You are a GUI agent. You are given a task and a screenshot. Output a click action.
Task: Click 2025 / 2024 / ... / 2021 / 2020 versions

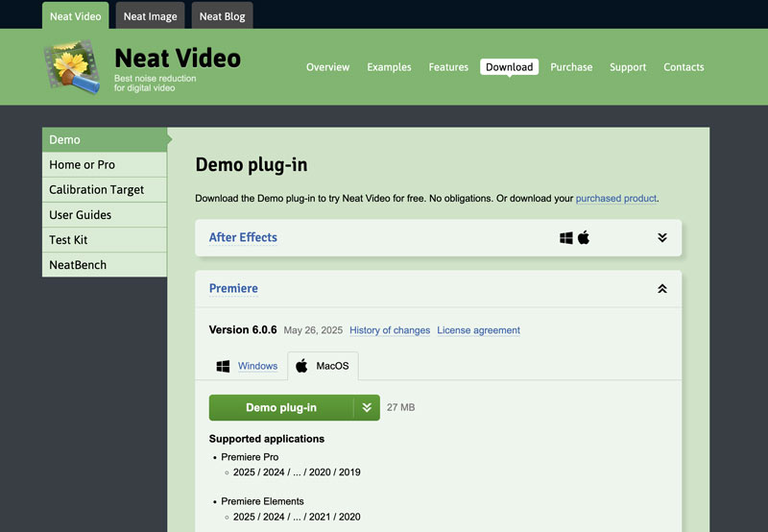tap(297, 517)
